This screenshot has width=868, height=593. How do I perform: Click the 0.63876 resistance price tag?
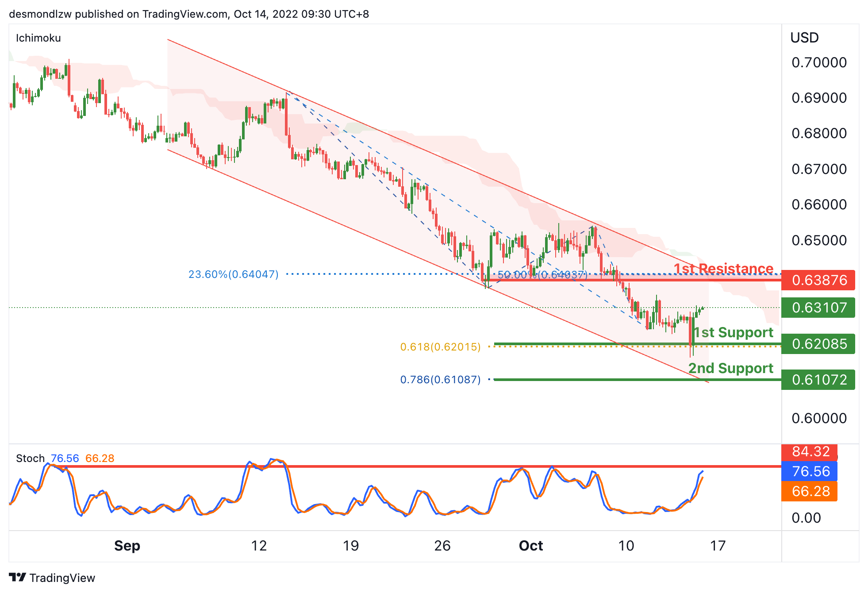point(818,280)
